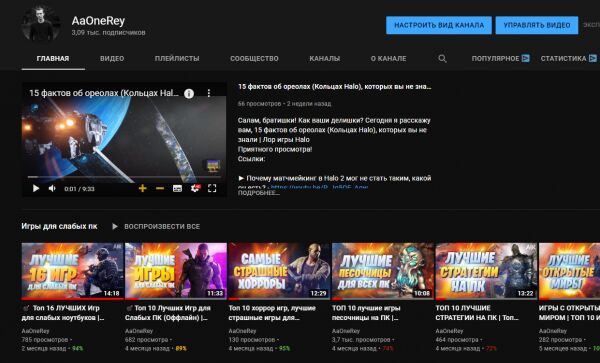Expand description with Подробнее
Image resolution: width=600 pixels, height=363 pixels.
coord(259,193)
